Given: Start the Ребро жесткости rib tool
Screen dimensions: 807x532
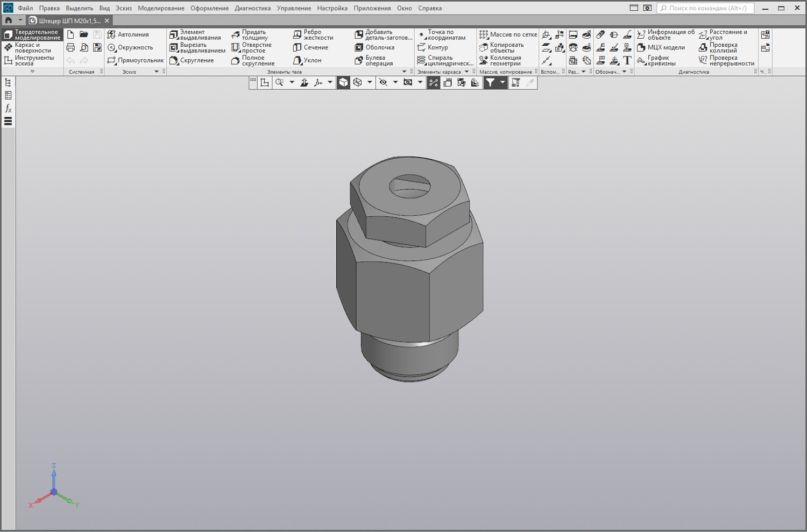Looking at the screenshot, I should (313, 35).
